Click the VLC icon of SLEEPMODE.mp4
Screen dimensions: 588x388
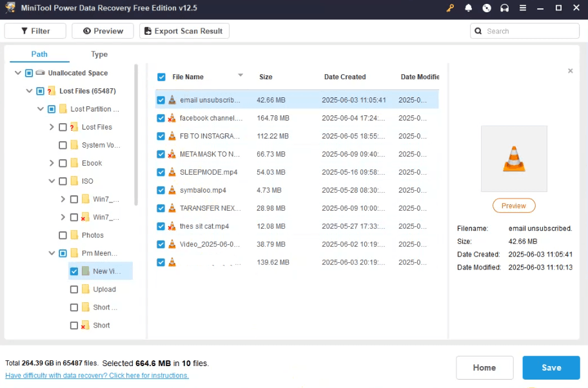[172, 172]
